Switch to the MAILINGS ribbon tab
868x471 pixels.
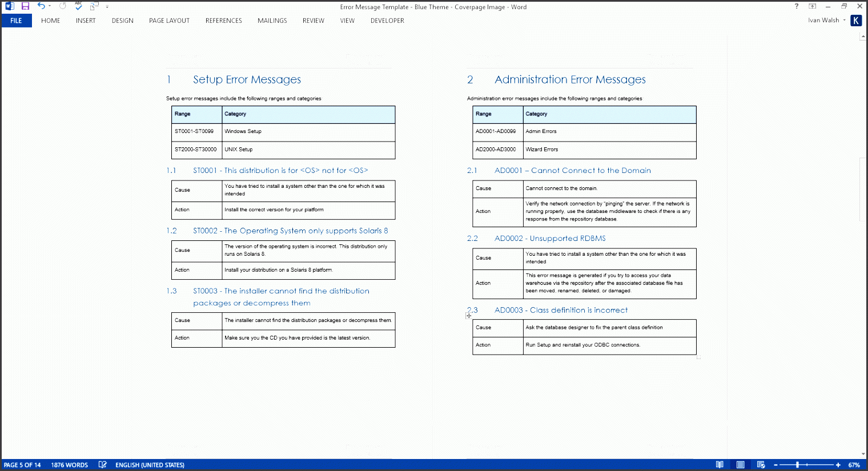272,21
